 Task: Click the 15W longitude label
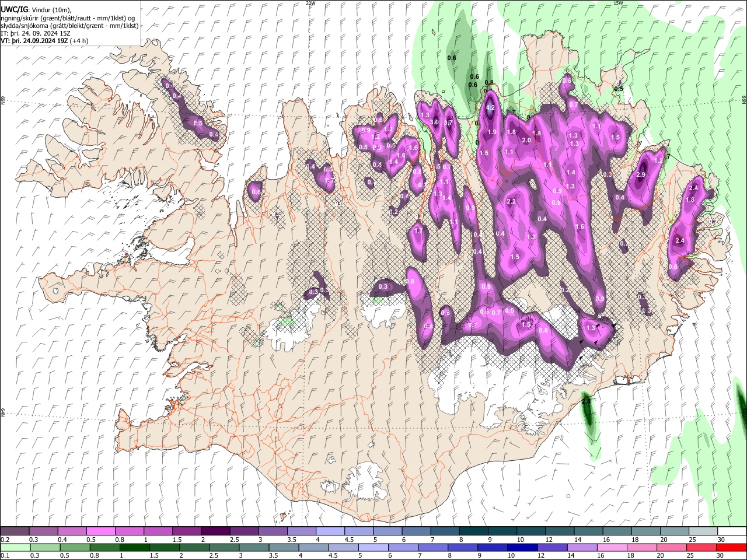click(617, 3)
